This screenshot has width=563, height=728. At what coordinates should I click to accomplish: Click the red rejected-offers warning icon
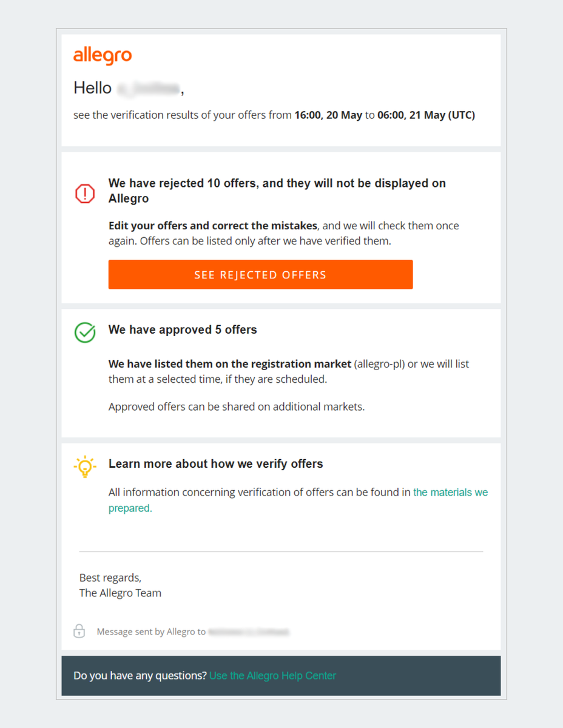[85, 194]
